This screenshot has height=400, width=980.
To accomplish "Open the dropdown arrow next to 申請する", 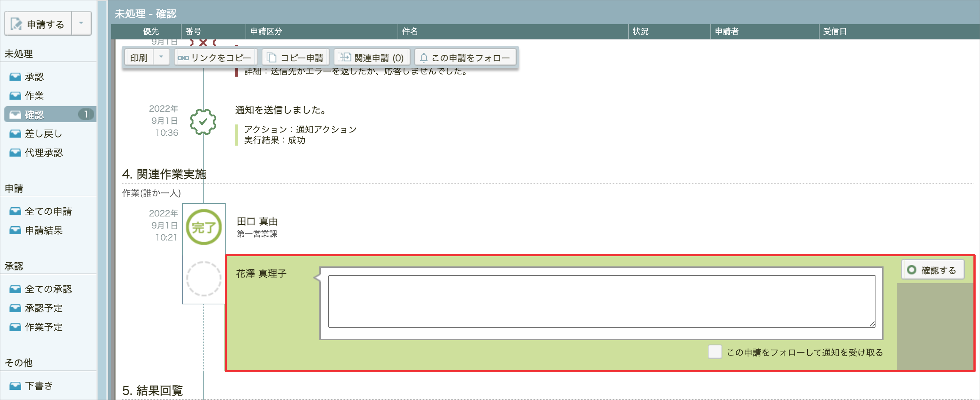I will coord(81,24).
